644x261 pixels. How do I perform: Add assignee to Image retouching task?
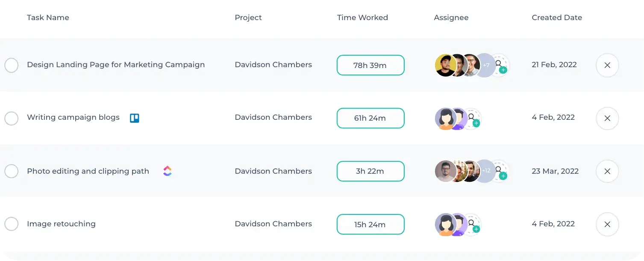tap(472, 225)
